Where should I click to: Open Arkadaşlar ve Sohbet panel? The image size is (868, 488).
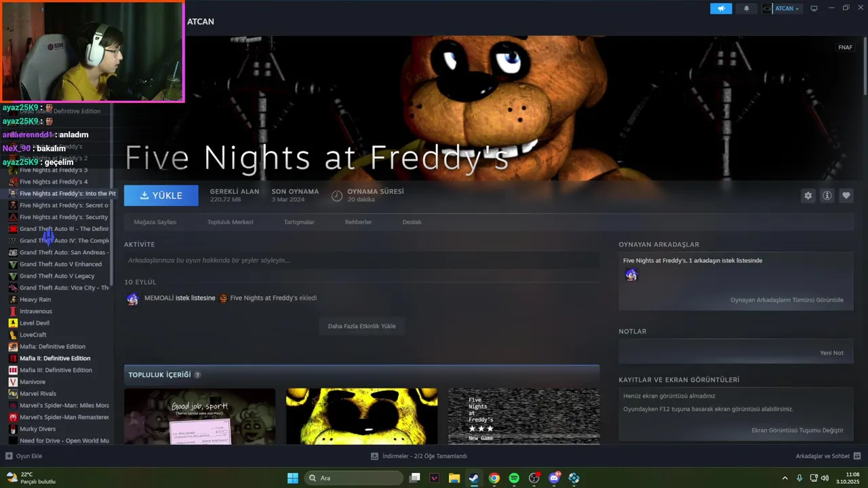click(x=828, y=456)
